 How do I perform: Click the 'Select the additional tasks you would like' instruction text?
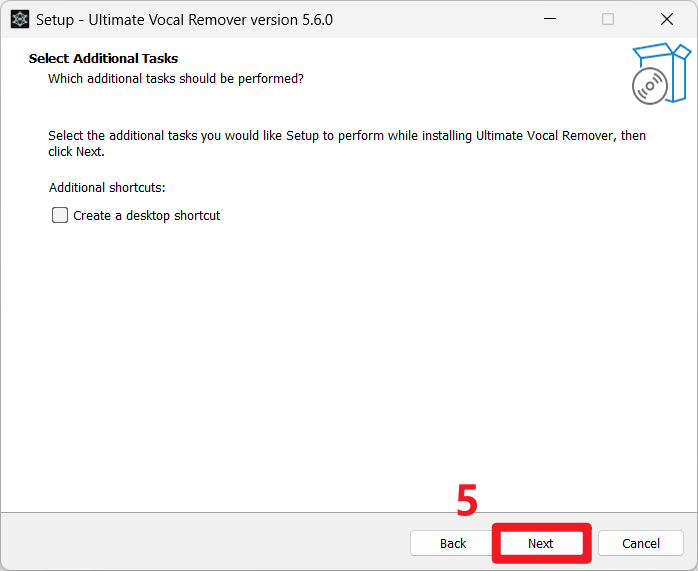click(347, 143)
